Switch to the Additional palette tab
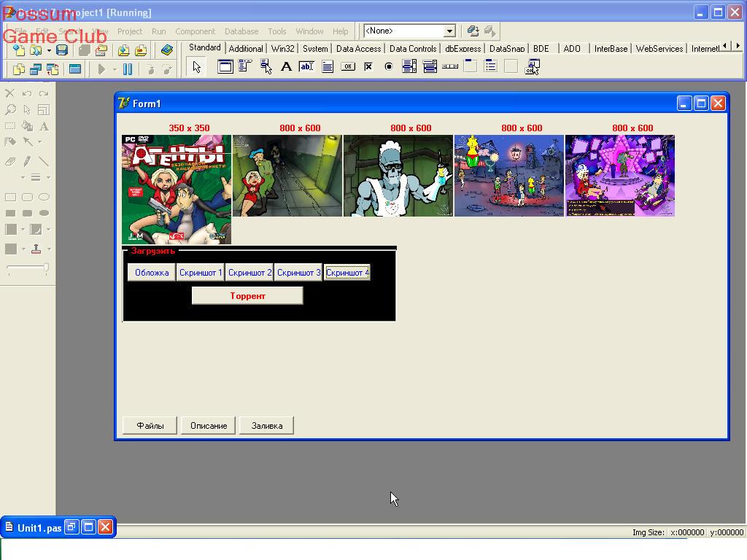 (x=245, y=49)
